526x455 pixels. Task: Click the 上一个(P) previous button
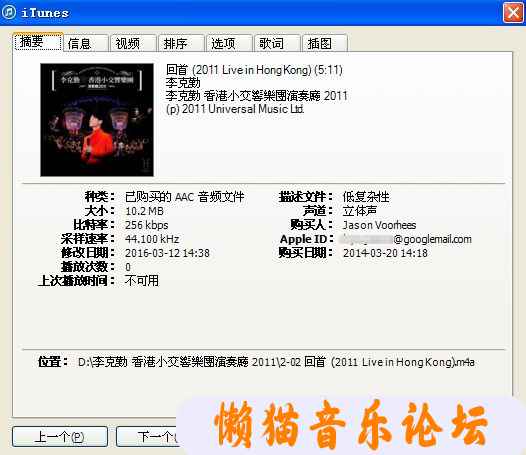click(60, 437)
